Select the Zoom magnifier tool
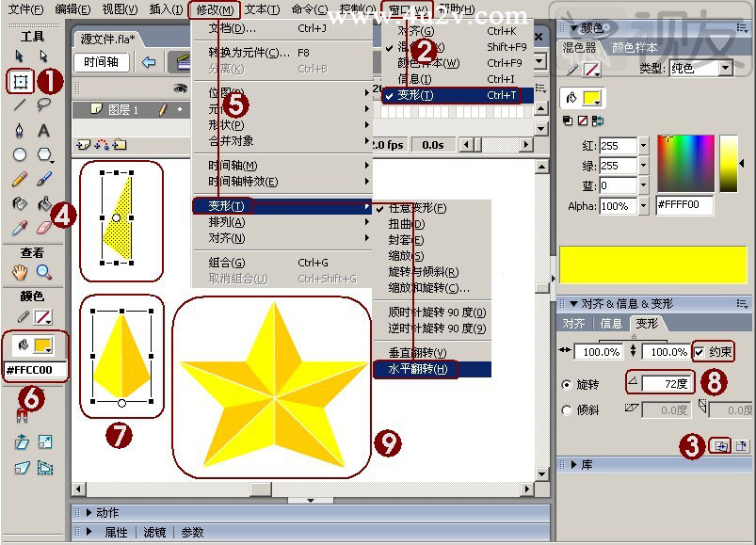This screenshot has height=545, width=756. (x=44, y=272)
